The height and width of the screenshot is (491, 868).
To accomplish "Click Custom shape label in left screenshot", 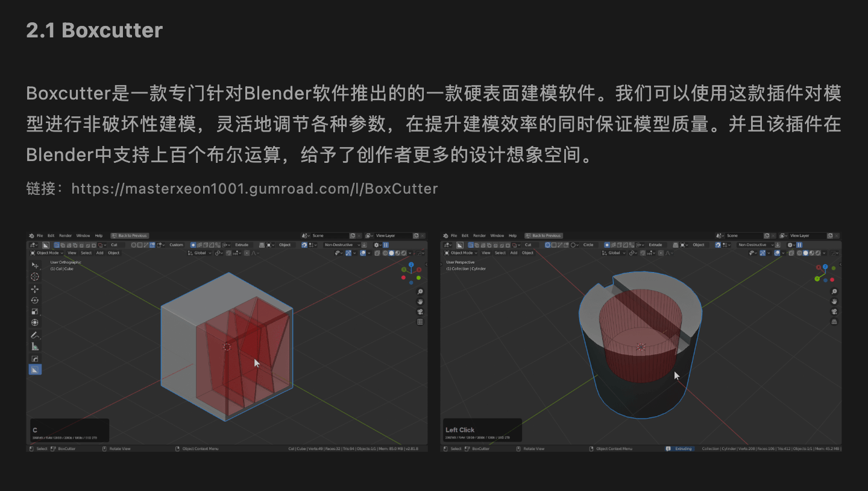I will [x=176, y=245].
